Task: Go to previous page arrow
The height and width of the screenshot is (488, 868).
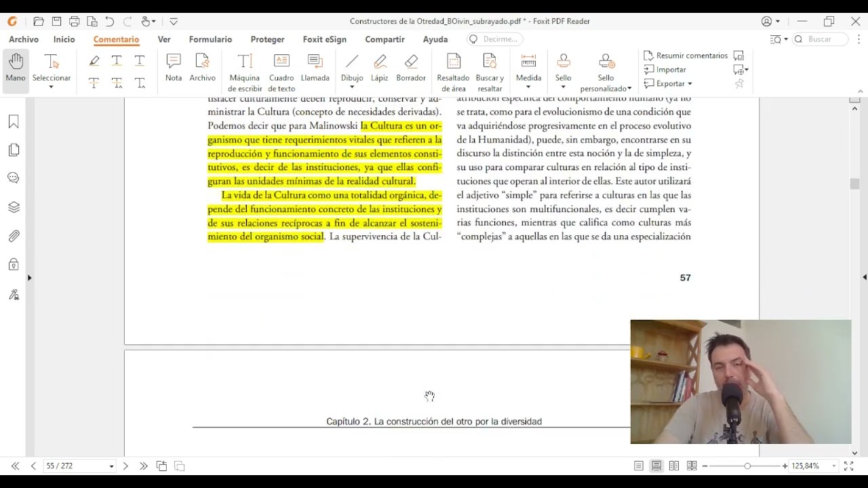Action: (x=33, y=466)
